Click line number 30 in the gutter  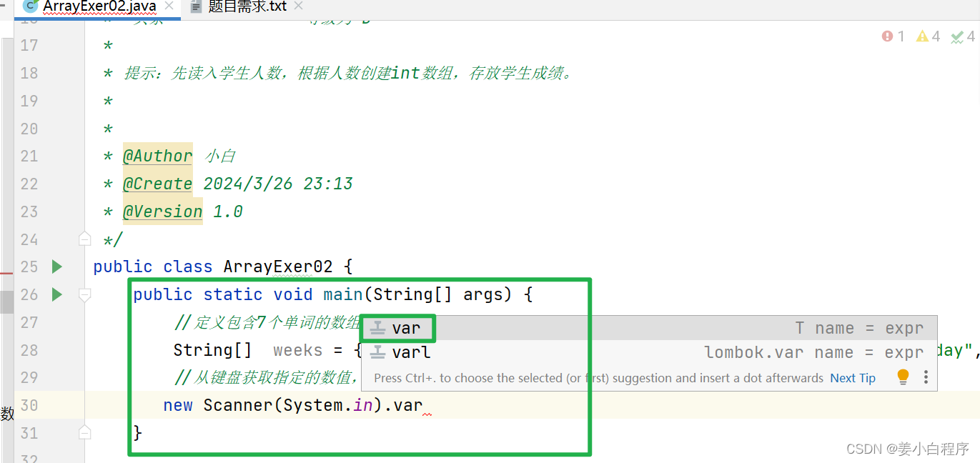tap(29, 405)
